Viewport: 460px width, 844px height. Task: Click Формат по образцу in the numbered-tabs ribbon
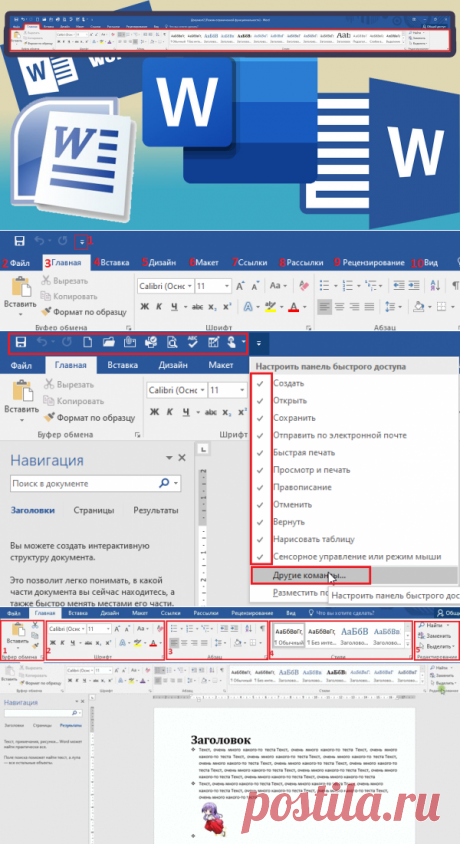[x=84, y=312]
